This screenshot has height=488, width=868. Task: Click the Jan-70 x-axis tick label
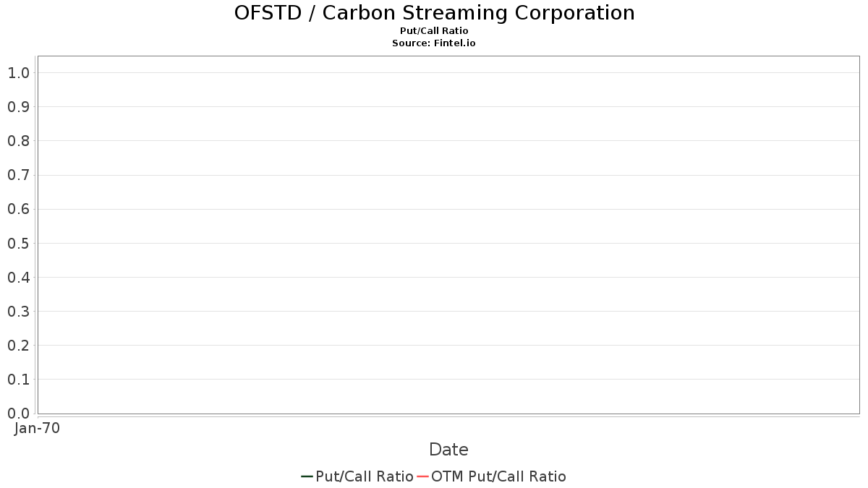point(37,428)
